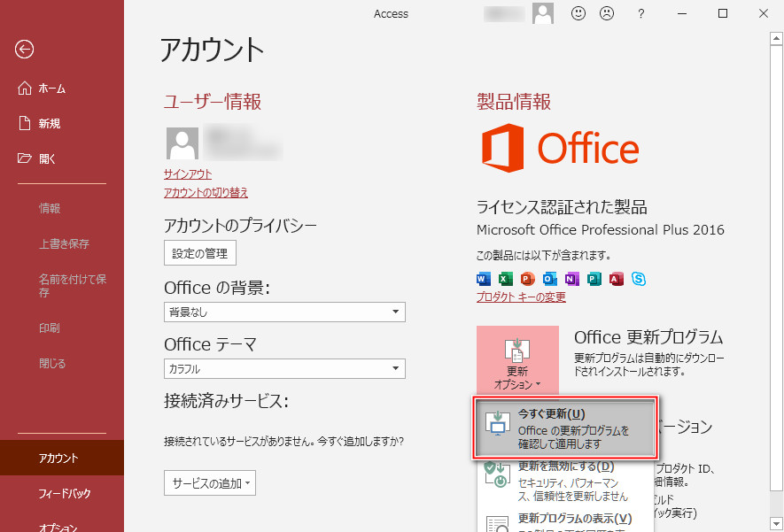
Task: Click the 'アカウントのプライバシー' heading
Action: 240,226
